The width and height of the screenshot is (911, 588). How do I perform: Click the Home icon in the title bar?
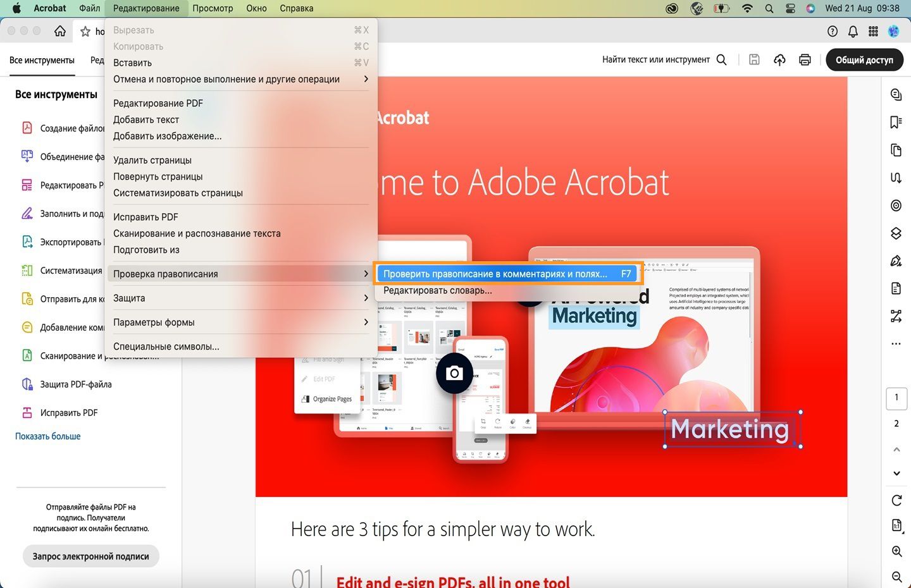pyautogui.click(x=60, y=31)
